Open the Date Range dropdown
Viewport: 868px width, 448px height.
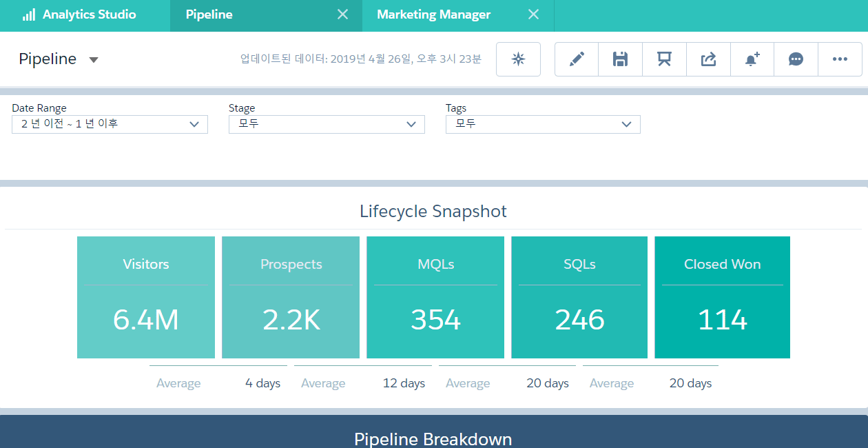click(110, 124)
